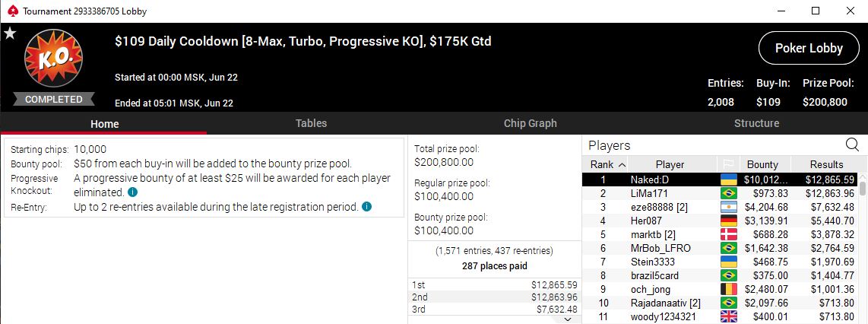
Task: Maximize the tournament lobby window
Action: click(x=816, y=11)
